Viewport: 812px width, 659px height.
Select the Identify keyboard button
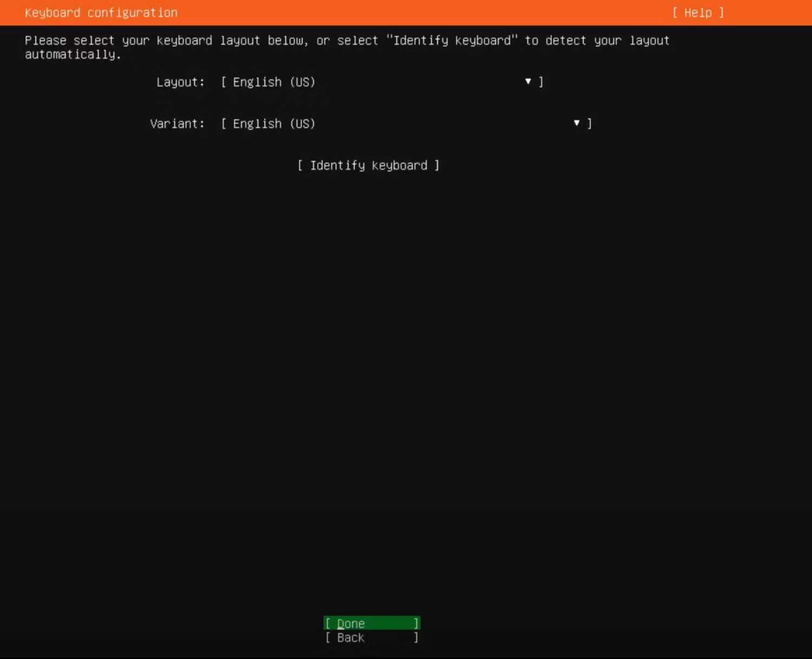(x=369, y=166)
